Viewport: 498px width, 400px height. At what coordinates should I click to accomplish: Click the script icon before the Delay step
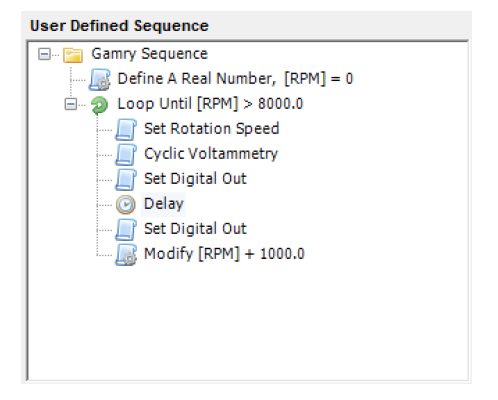click(x=126, y=179)
